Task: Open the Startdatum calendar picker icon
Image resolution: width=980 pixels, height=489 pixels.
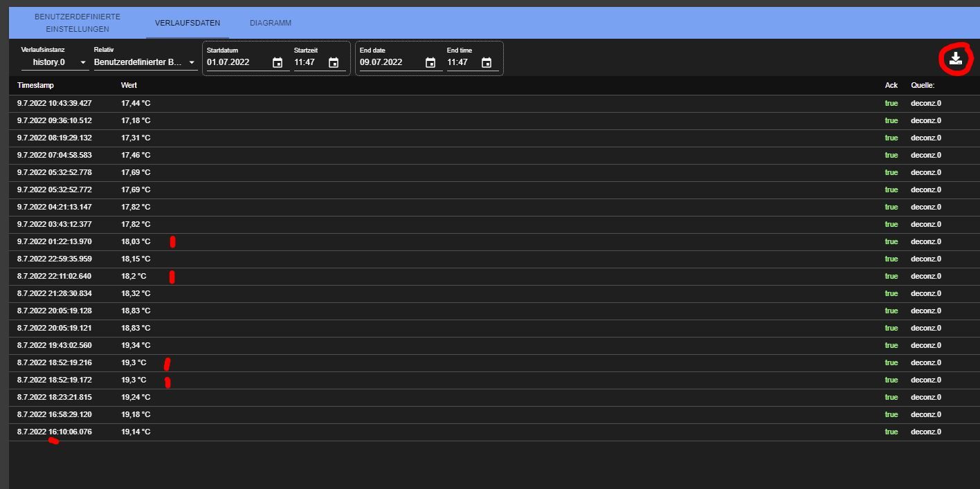Action: [278, 63]
